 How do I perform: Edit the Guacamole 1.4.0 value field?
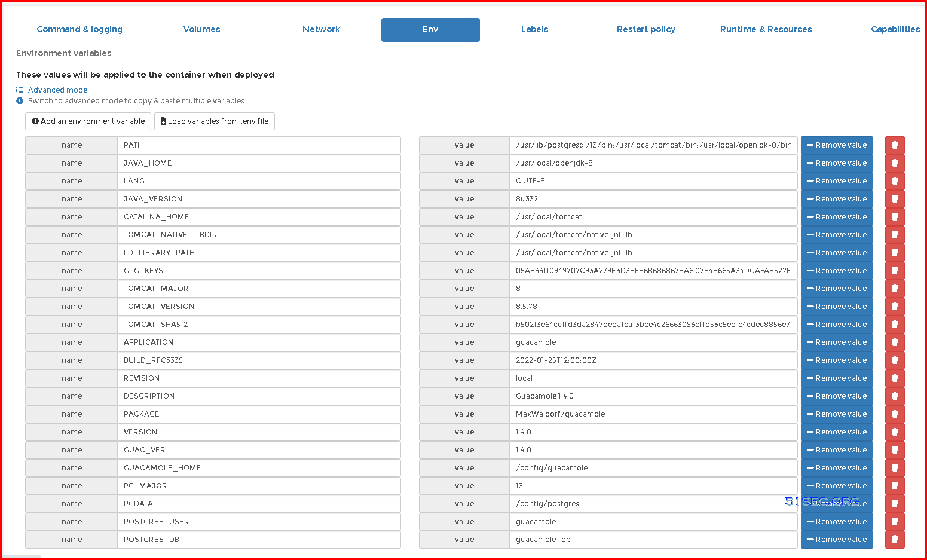point(654,396)
